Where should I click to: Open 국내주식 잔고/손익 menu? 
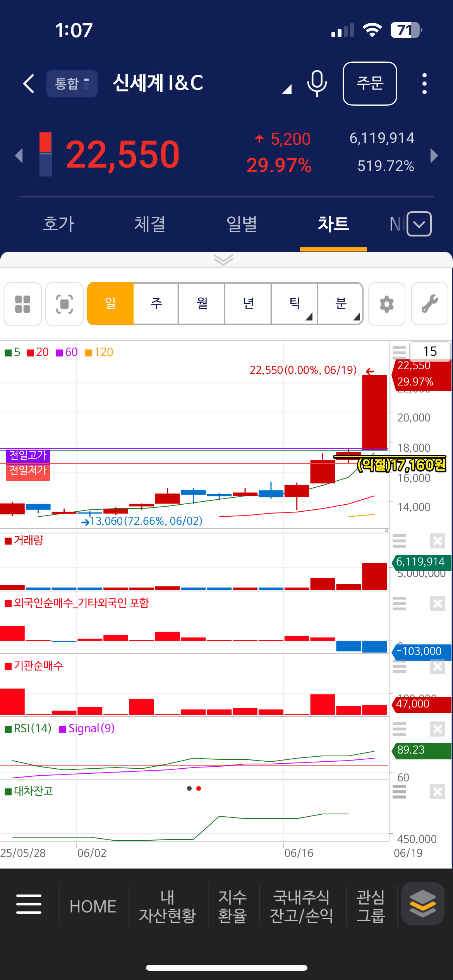point(301,906)
